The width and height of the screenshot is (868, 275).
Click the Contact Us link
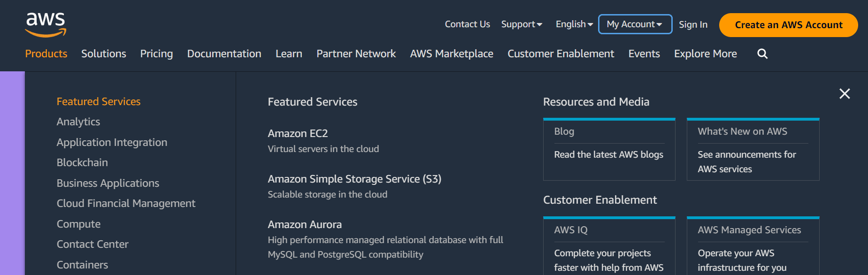[x=467, y=24]
